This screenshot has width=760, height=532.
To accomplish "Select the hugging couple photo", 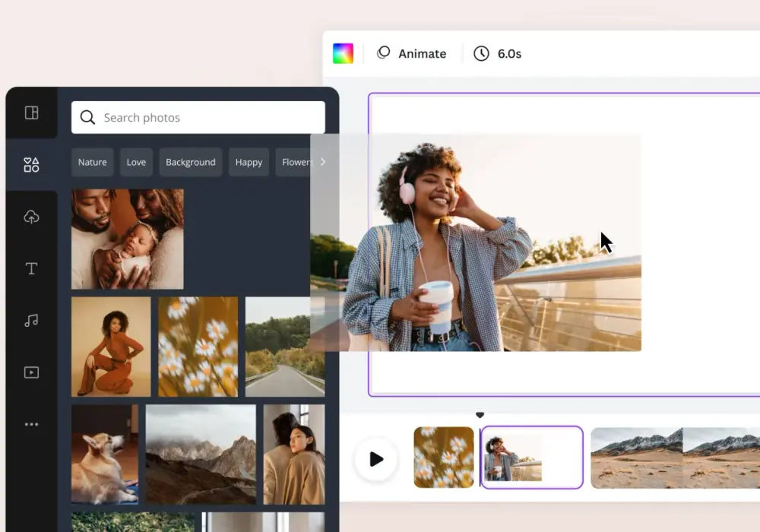I will (294, 454).
